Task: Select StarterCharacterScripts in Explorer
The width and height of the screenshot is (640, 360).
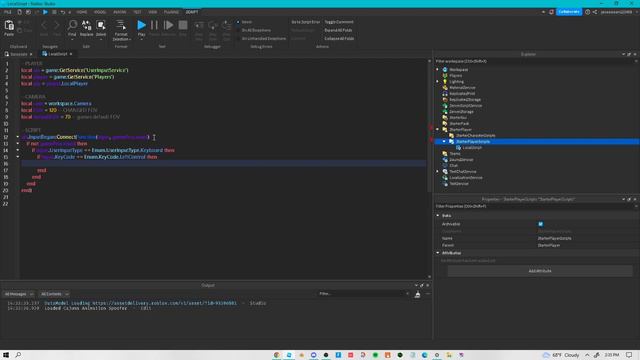Action: [x=476, y=136]
